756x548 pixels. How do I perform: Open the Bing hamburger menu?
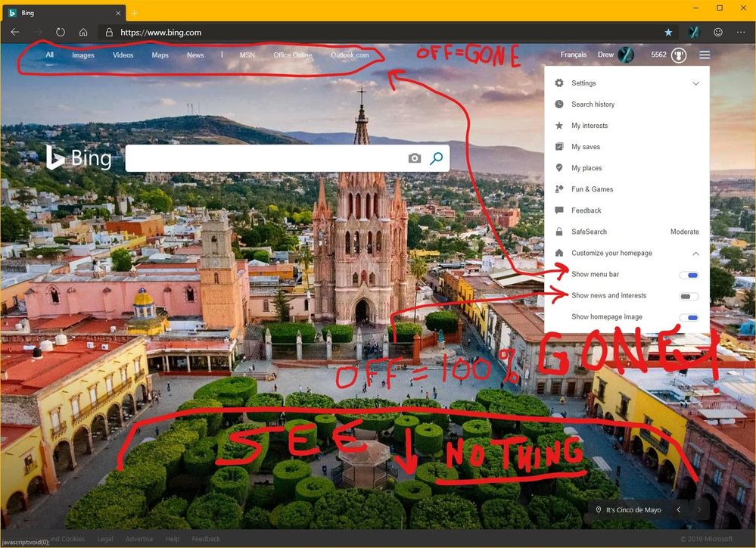pyautogui.click(x=705, y=55)
